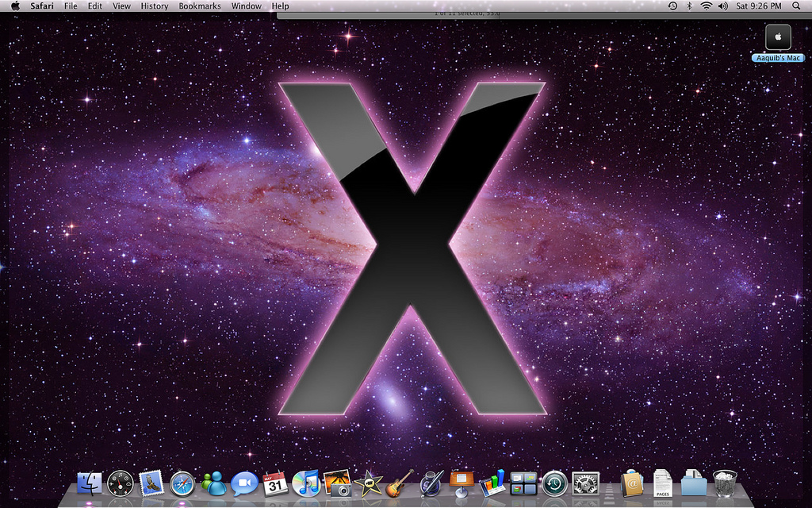Launch Numbers bar chart icon in the Dock

[x=492, y=483]
